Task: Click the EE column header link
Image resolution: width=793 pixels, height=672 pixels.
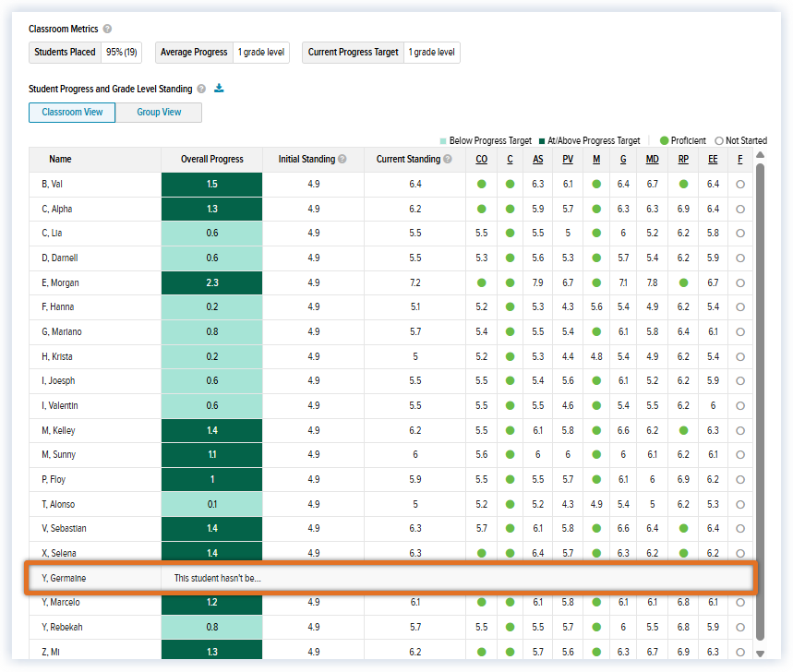Action: point(713,160)
